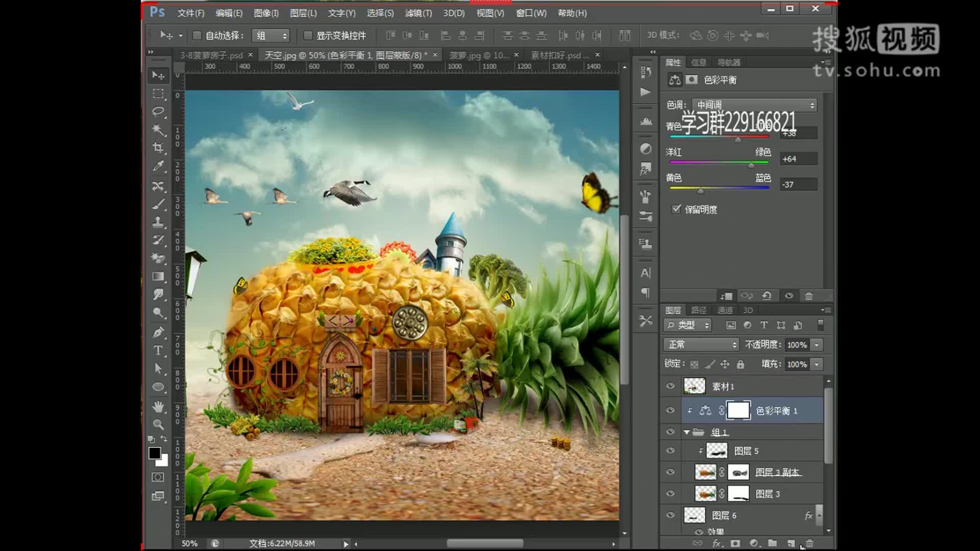Uncheck the 保留明度 checkbox
The image size is (980, 551).
[x=676, y=209]
